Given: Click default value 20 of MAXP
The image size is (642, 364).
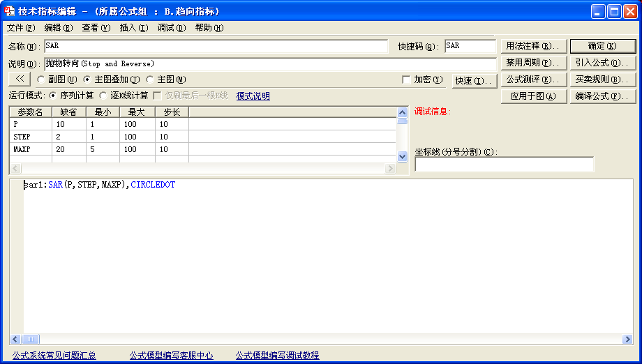Looking at the screenshot, I should 69,149.
